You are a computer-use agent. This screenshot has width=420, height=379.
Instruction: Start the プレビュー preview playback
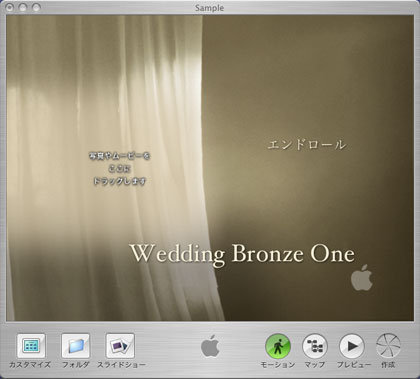(352, 346)
